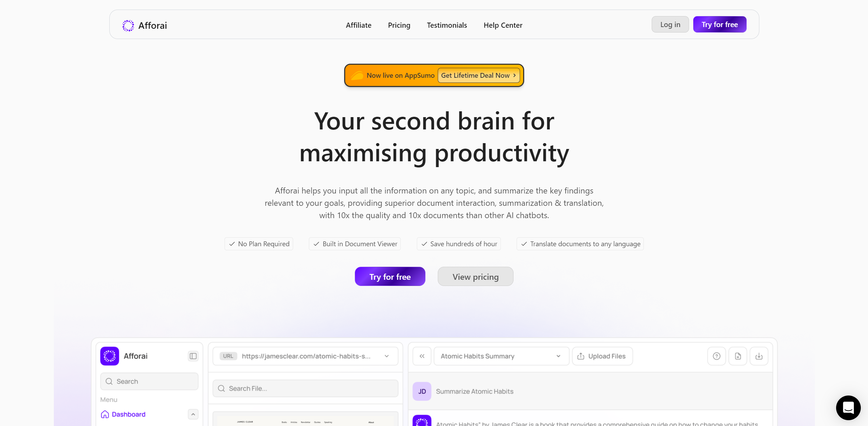Click the sidebar collapse toggle icon
868x426 pixels.
(x=193, y=356)
